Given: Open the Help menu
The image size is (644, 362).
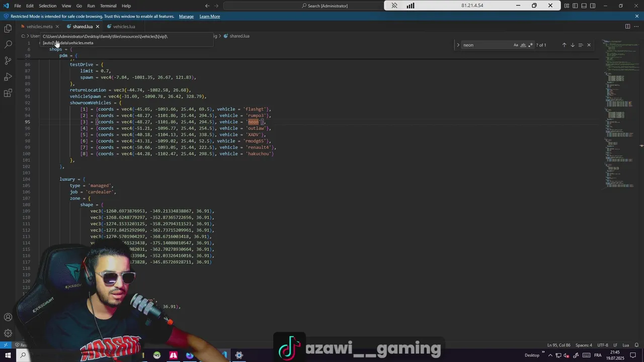Looking at the screenshot, I should (126, 6).
